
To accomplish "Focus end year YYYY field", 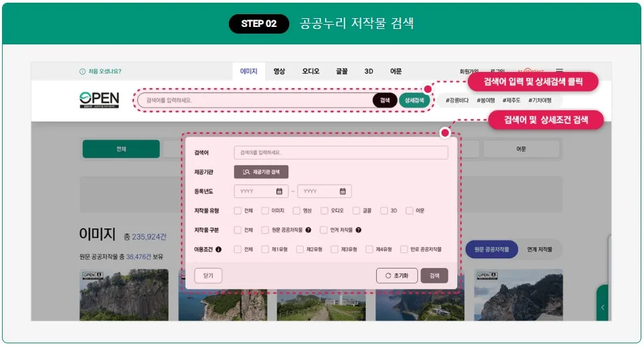I will pyautogui.click(x=324, y=191).
